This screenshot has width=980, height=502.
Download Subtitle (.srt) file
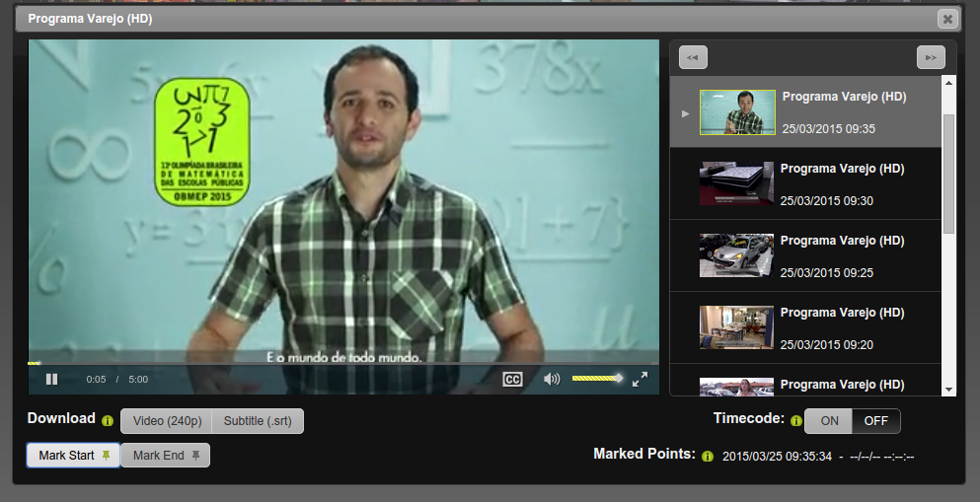tap(258, 421)
